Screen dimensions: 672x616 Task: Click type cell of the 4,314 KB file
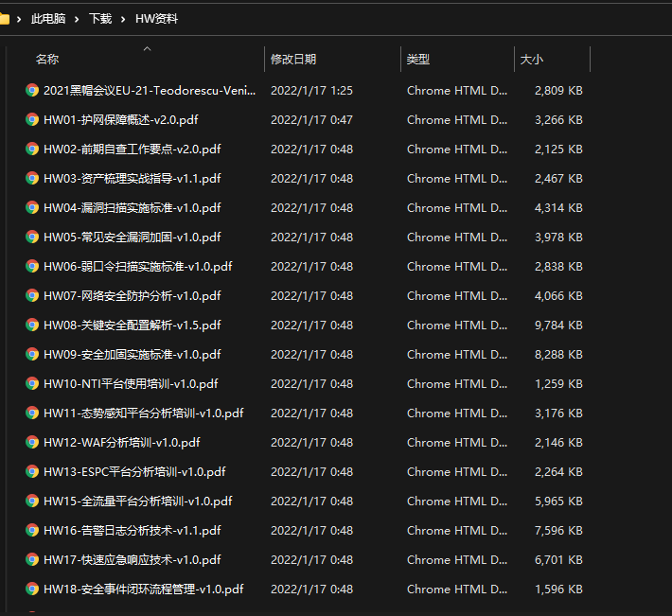[x=457, y=208]
